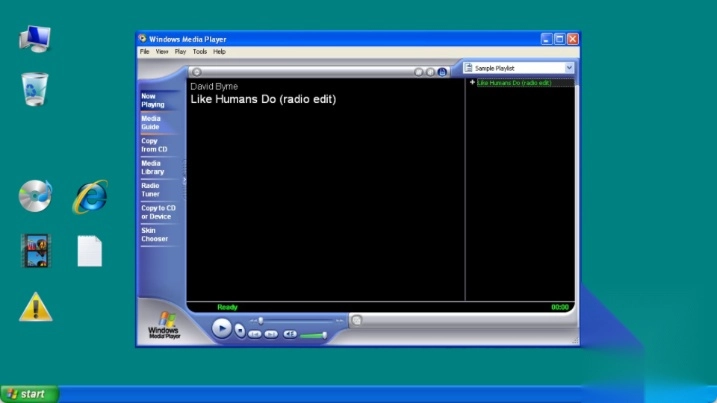Skip to next track
This screenshot has width=717, height=403.
pyautogui.click(x=271, y=333)
